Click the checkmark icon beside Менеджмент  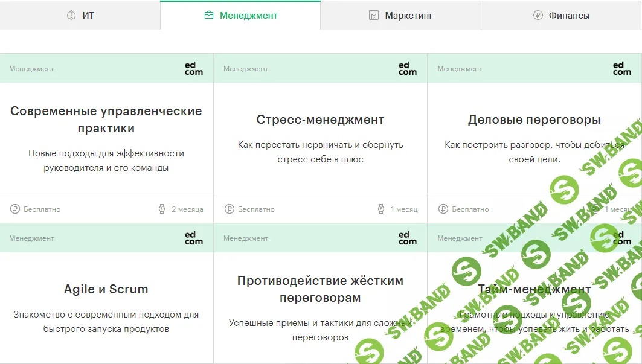click(210, 15)
